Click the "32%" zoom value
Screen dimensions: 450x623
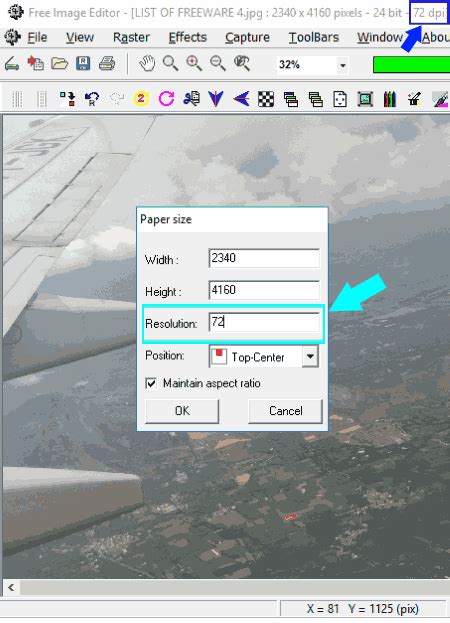tap(289, 64)
